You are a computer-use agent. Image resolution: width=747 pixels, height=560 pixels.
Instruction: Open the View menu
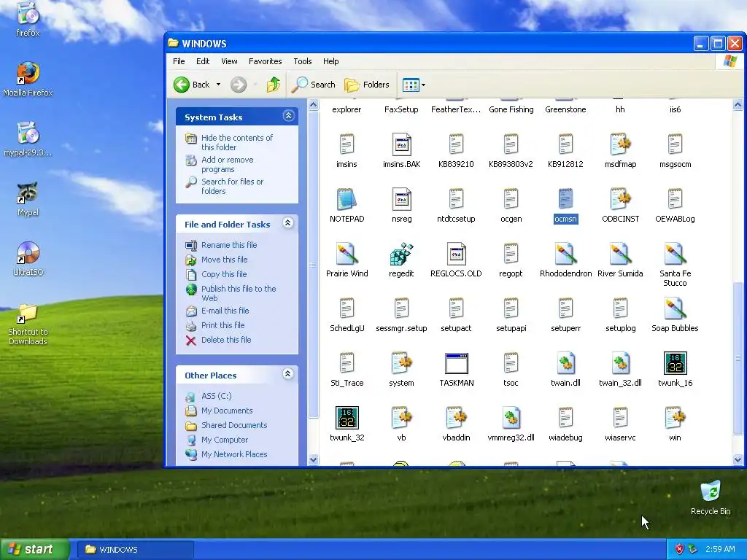(x=229, y=61)
